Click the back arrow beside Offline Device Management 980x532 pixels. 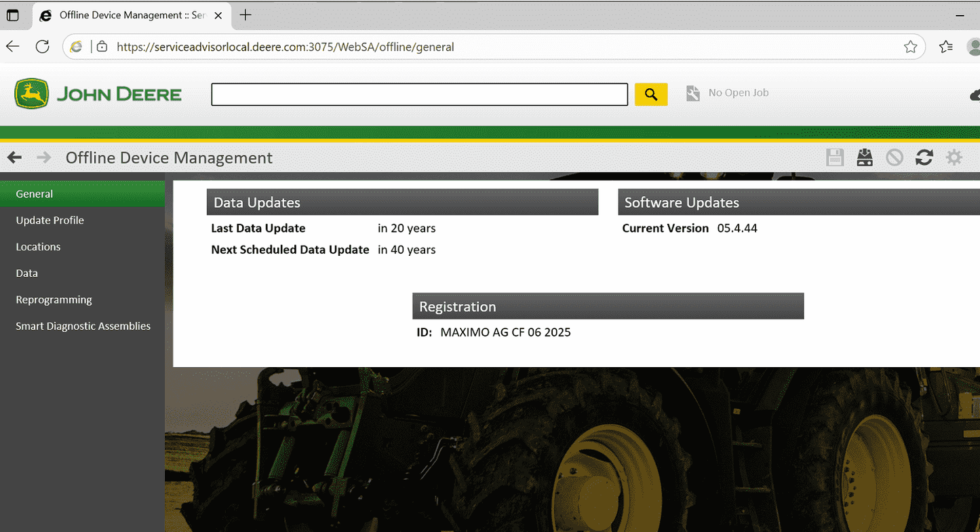[x=14, y=157]
